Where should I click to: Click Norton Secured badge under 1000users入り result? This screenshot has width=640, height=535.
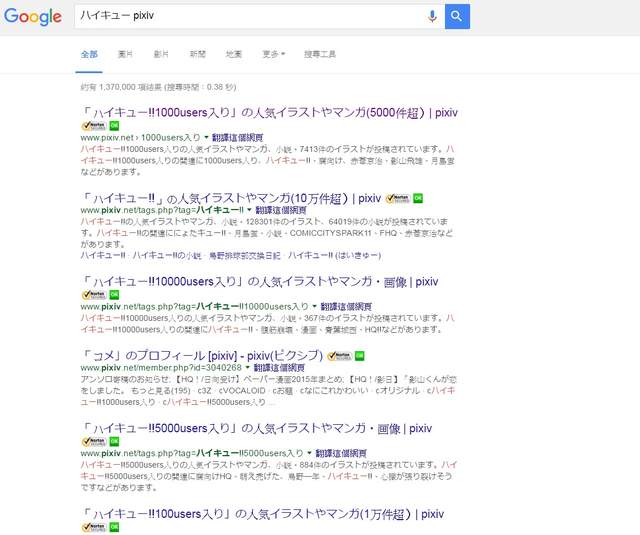pos(94,126)
